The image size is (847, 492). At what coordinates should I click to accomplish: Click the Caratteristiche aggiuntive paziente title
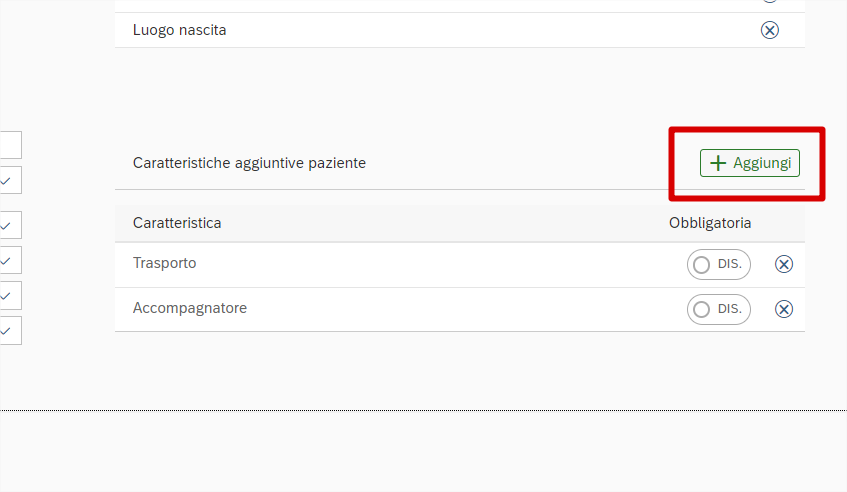coord(249,163)
